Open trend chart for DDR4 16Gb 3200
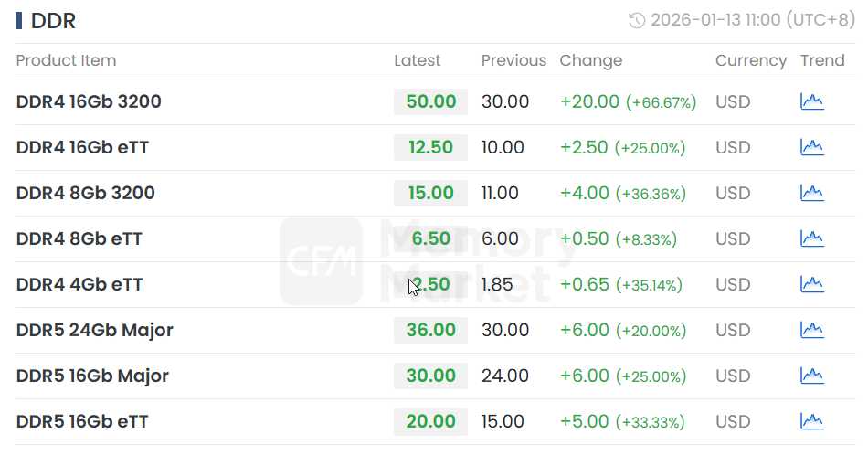Viewport: 868px width, 455px height. tap(811, 101)
